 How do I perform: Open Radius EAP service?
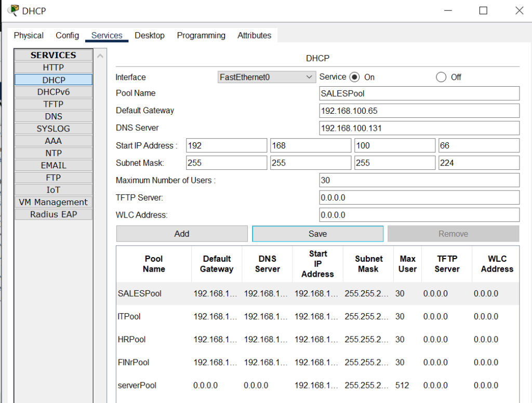tap(54, 214)
